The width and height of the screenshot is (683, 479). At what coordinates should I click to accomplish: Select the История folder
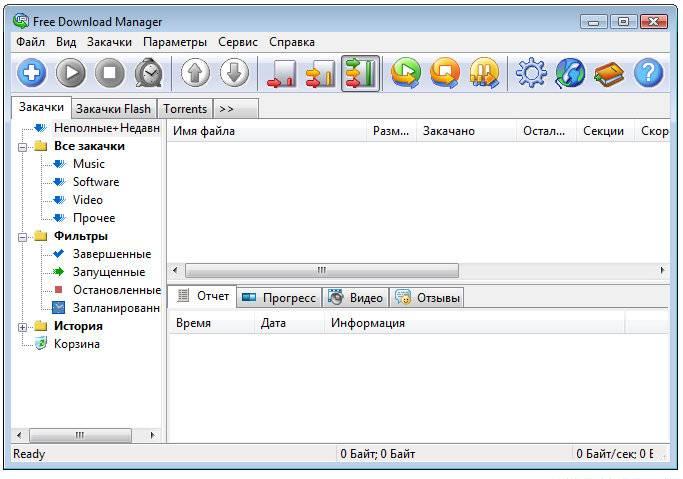(x=78, y=326)
